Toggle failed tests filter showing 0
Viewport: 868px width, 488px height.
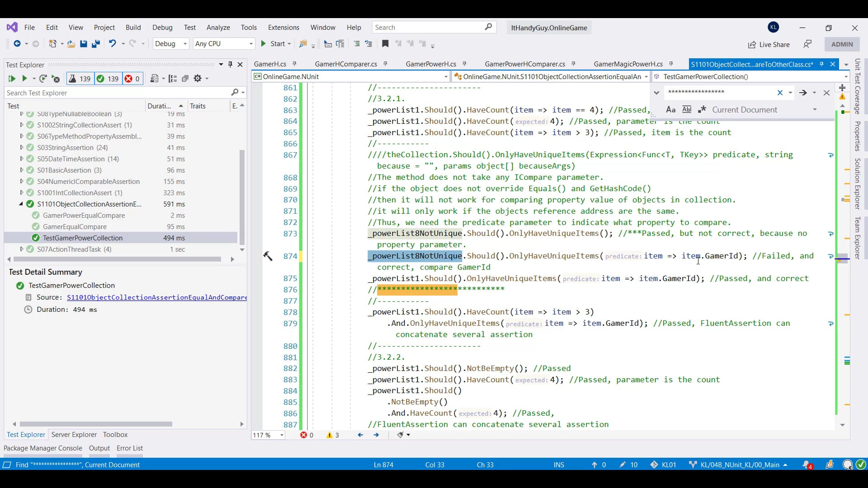132,79
